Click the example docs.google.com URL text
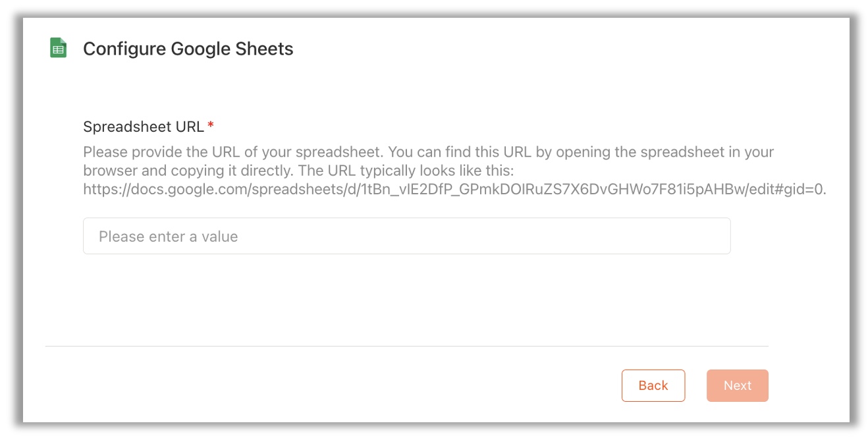This screenshot has height=444, width=868. coord(454,190)
